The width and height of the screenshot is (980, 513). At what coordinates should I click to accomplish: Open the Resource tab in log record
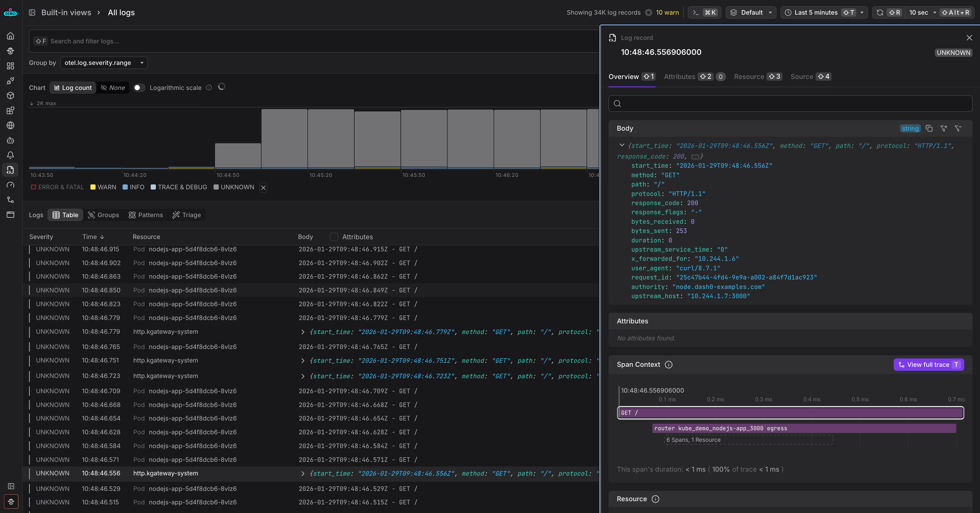748,76
